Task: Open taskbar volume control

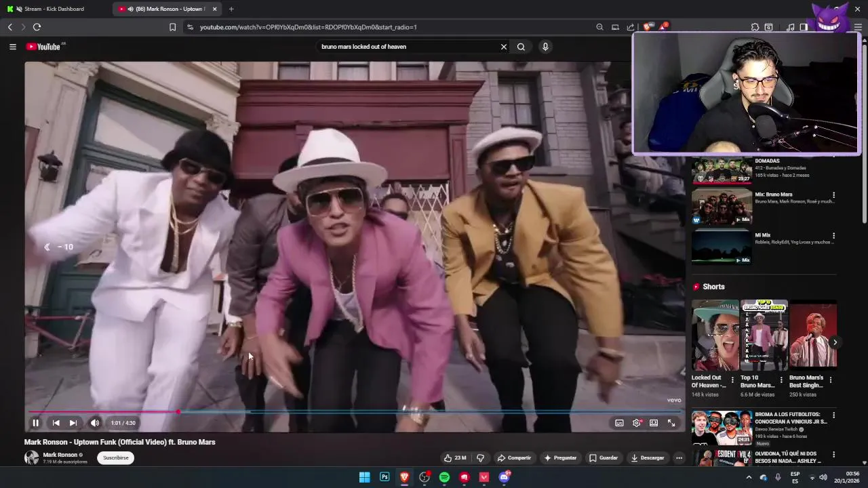Action: point(823,477)
